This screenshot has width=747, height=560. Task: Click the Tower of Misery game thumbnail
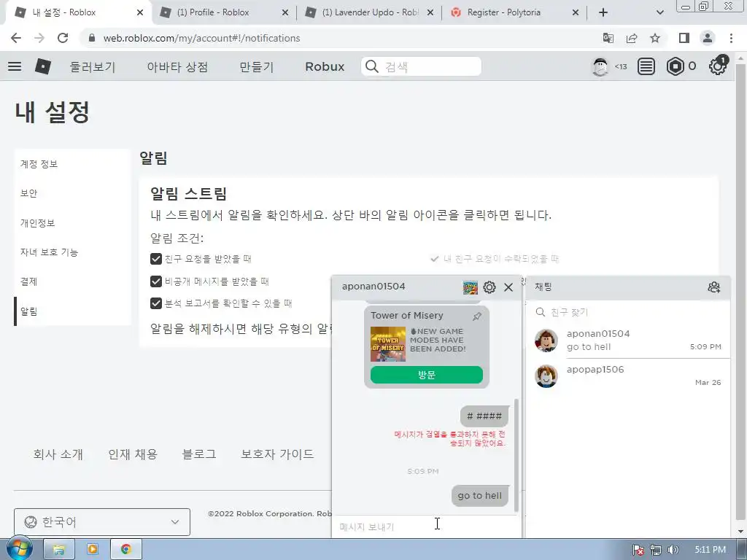click(x=388, y=344)
